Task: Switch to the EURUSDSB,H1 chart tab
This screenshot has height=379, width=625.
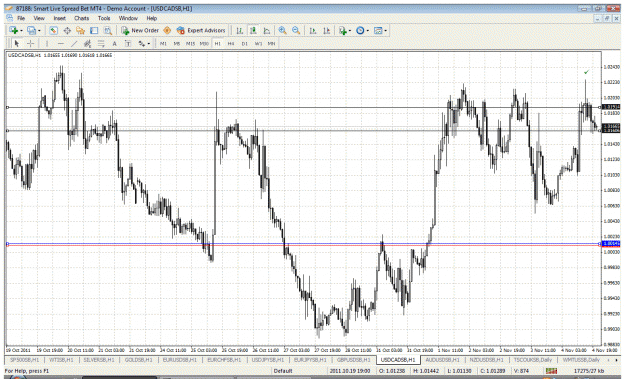Action: coord(179,360)
